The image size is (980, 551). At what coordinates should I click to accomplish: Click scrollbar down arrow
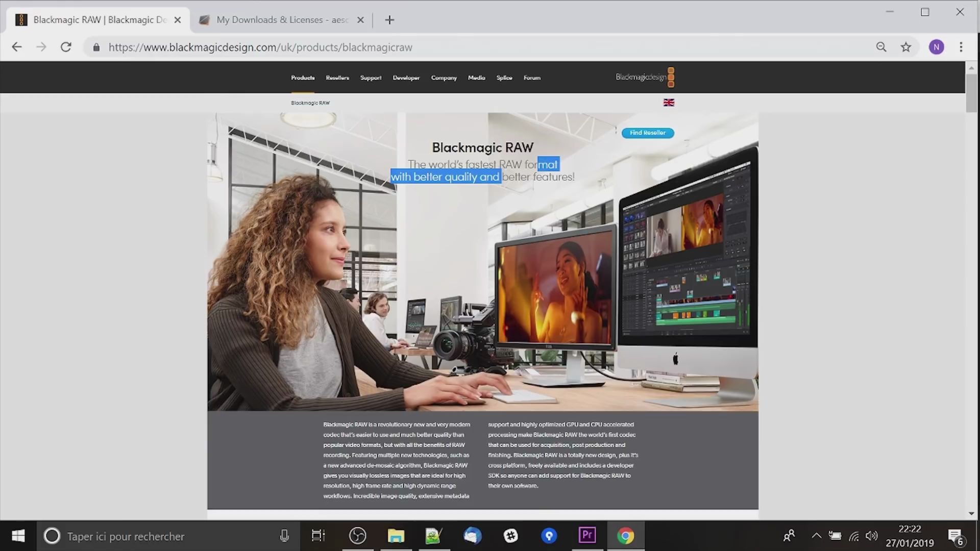point(971,514)
